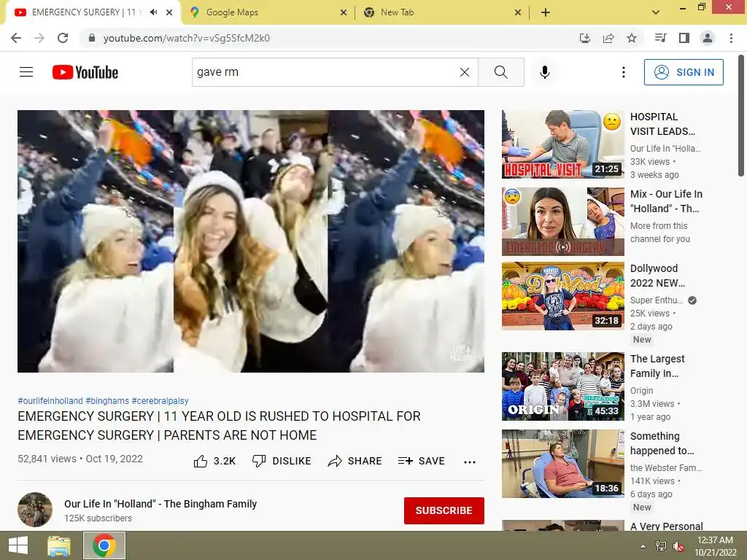Open The Largest Family In... title
747x560 pixels.
coord(657,366)
